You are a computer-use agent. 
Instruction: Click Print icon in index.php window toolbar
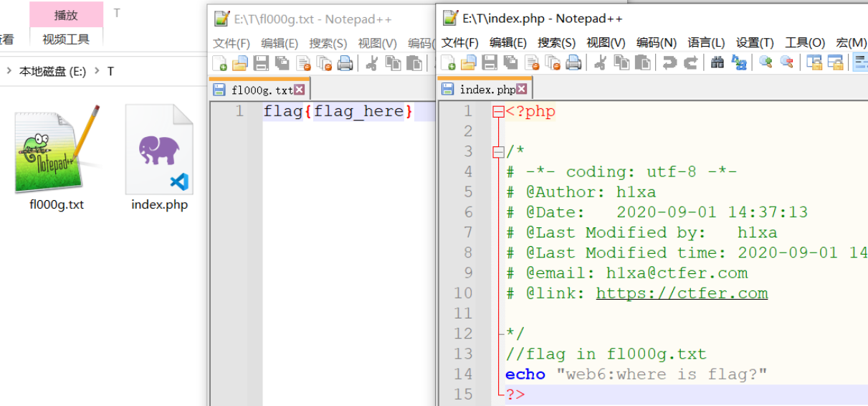point(573,63)
